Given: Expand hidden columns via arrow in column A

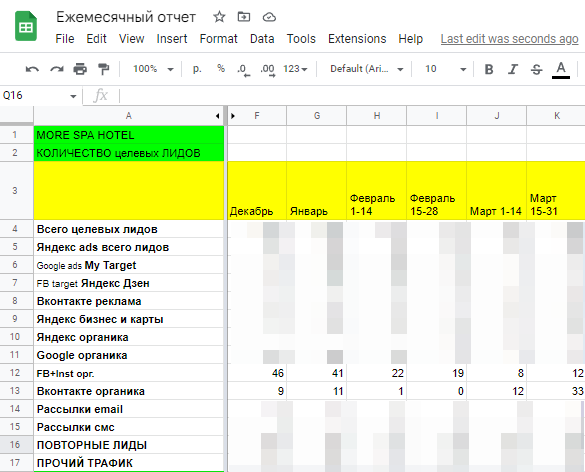Looking at the screenshot, I should click(x=218, y=116).
